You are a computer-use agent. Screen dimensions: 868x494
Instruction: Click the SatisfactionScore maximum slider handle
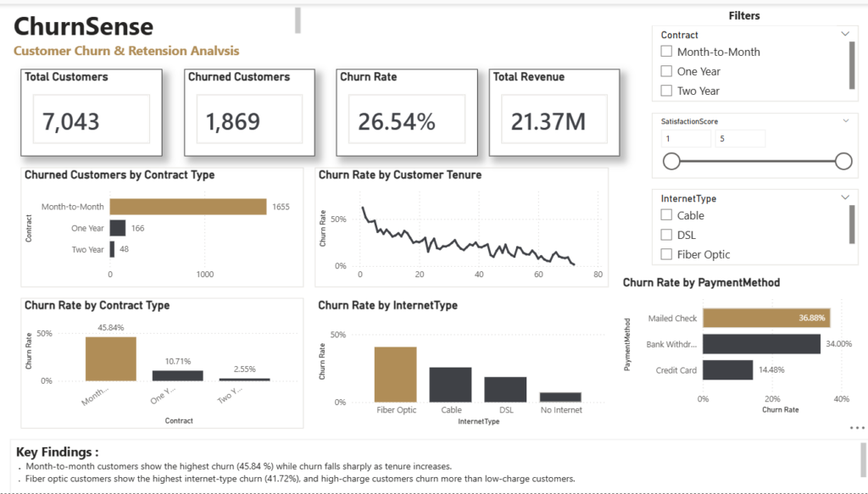(x=843, y=161)
